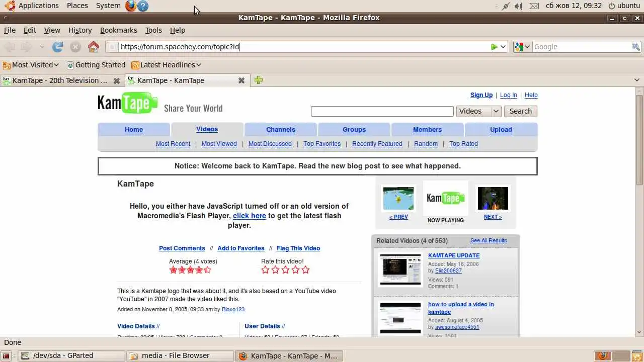Click the Firefox launcher icon in top panel
This screenshot has width=644, height=362.
tap(130, 6)
